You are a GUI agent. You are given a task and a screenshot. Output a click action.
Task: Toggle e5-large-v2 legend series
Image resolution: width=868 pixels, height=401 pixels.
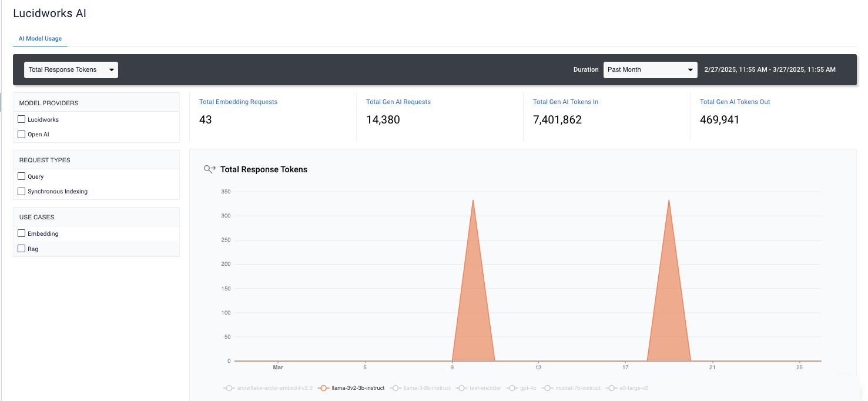627,388
